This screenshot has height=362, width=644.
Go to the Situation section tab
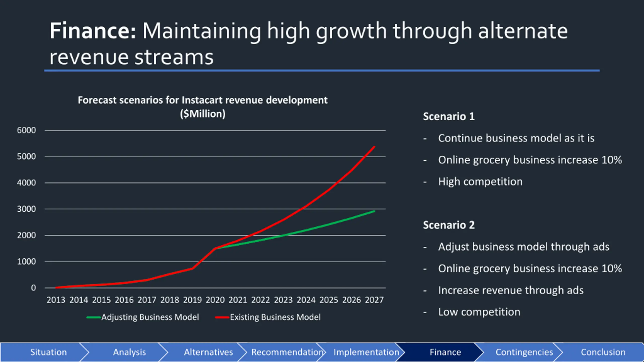click(x=45, y=352)
